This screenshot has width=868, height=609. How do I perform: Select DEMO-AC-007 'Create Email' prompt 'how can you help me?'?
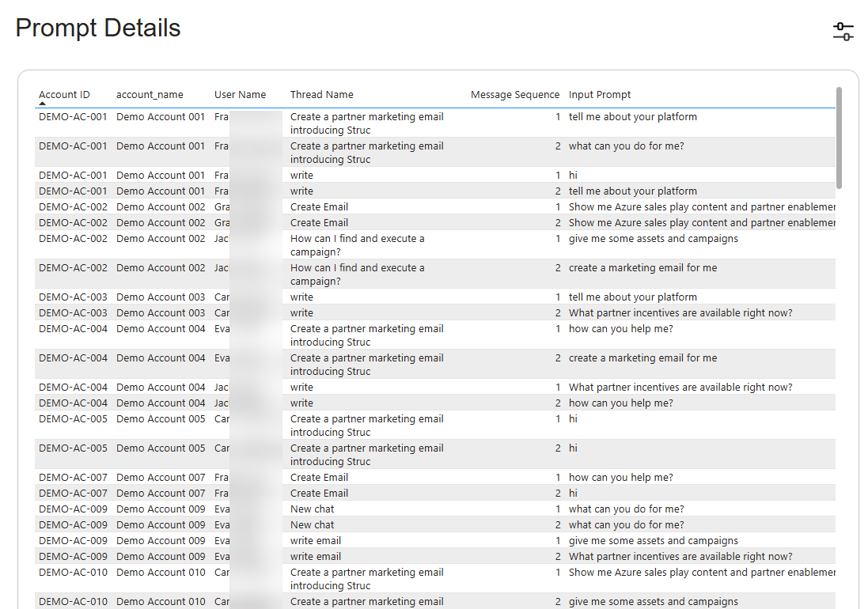coord(620,478)
